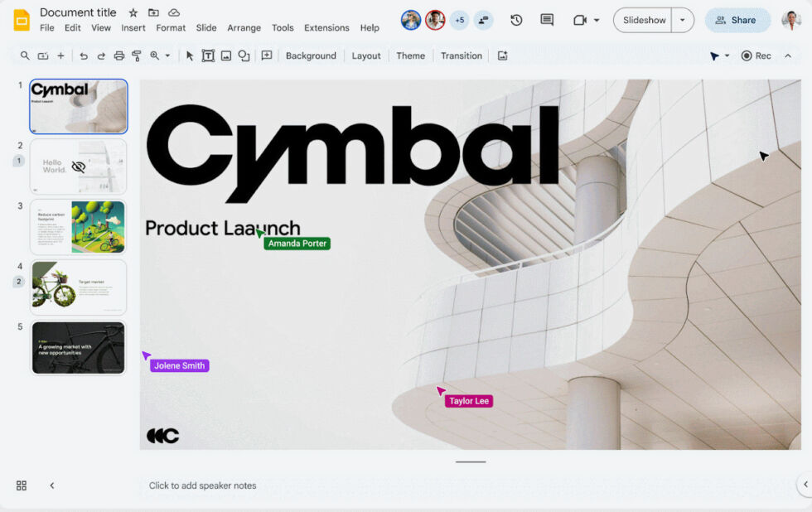Select the Undo icon in the toolbar
This screenshot has width=812, height=512.
(84, 56)
